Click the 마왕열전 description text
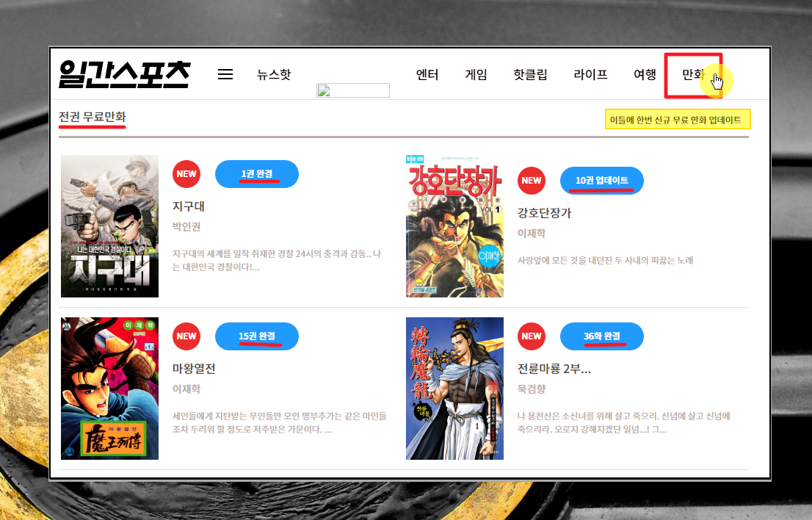The image size is (812, 520). (x=280, y=422)
